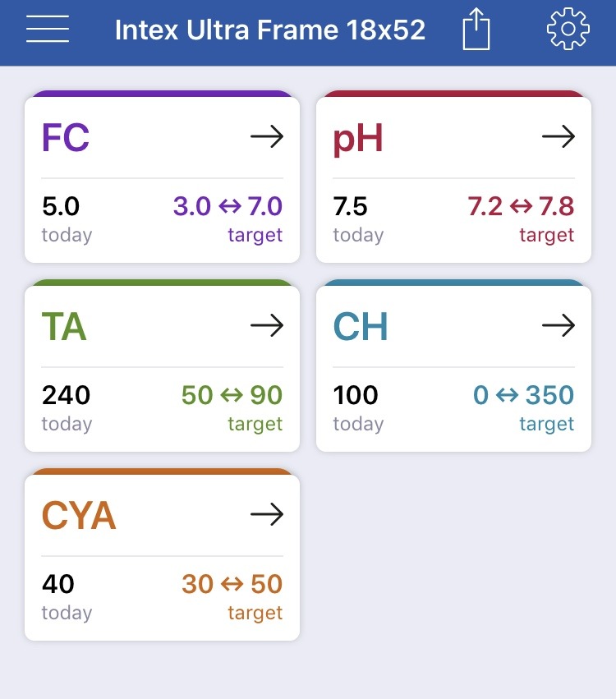Open settings gear icon
Screen dimensions: 616x699
point(568,29)
